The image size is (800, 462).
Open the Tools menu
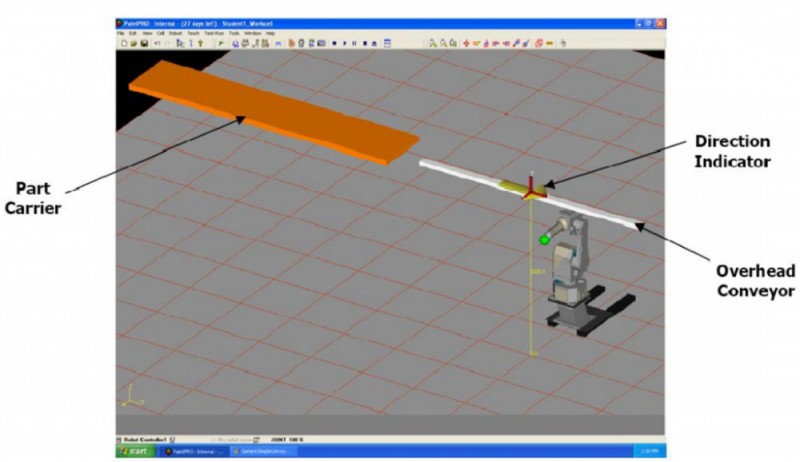tap(235, 33)
